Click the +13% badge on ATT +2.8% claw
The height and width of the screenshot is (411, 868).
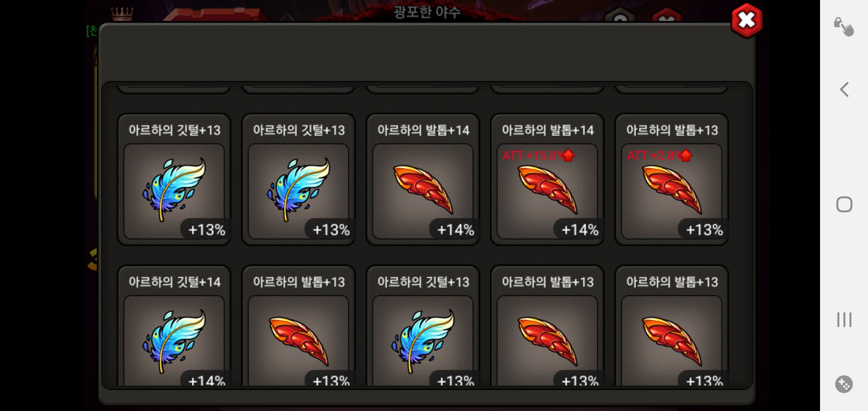tap(704, 229)
